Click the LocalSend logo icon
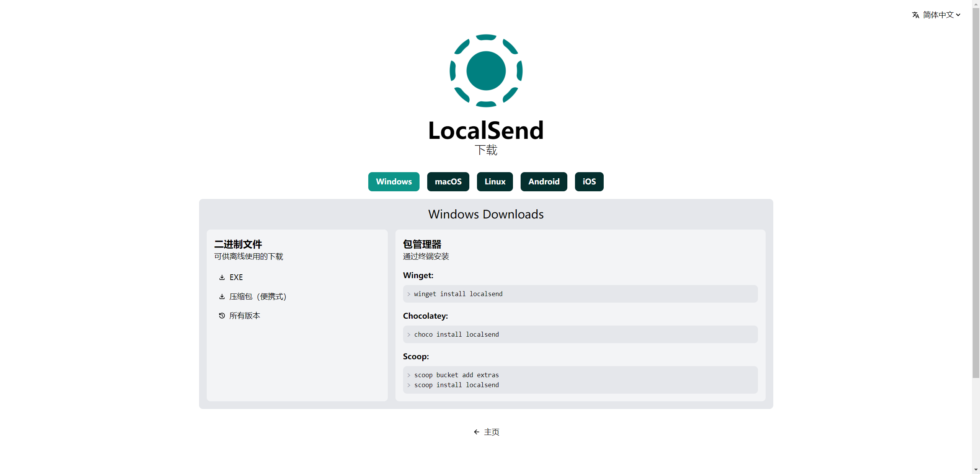980x474 pixels. tap(486, 71)
